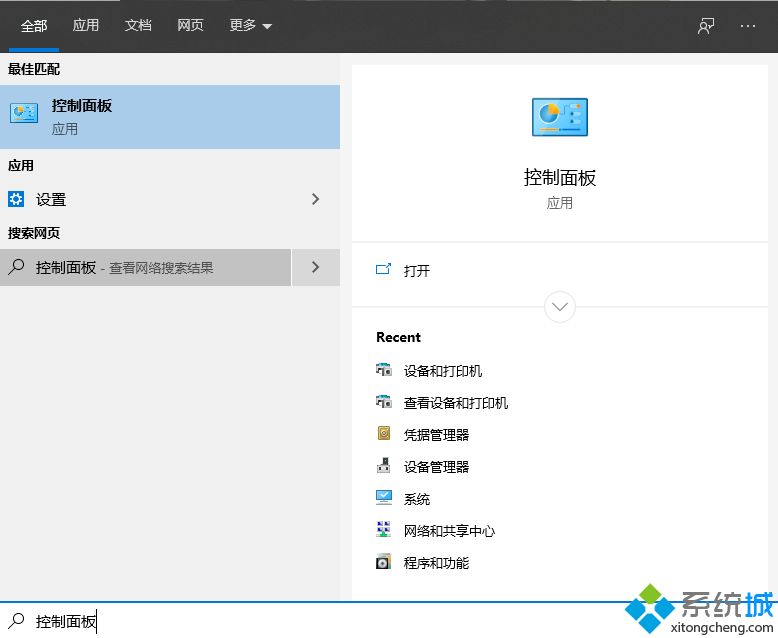Open 系统 from Recent list
778x638 pixels.
click(x=417, y=499)
